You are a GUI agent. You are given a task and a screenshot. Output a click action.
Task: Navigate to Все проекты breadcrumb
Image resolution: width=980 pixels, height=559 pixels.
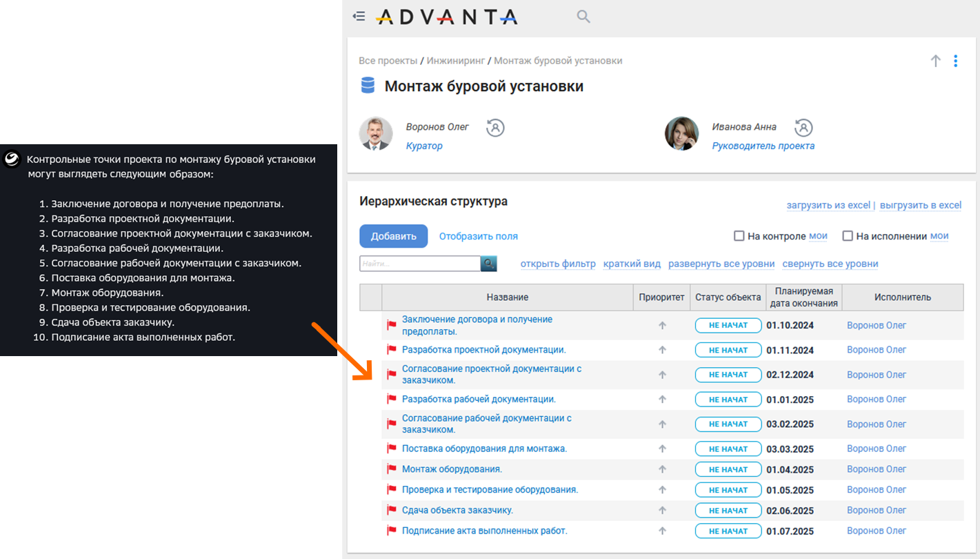click(x=388, y=61)
